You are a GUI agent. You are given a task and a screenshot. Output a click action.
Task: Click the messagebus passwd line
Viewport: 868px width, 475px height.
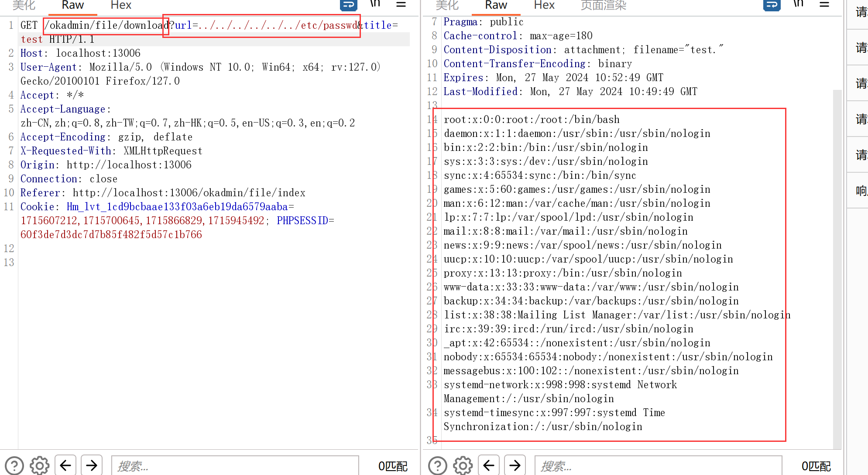(x=591, y=371)
